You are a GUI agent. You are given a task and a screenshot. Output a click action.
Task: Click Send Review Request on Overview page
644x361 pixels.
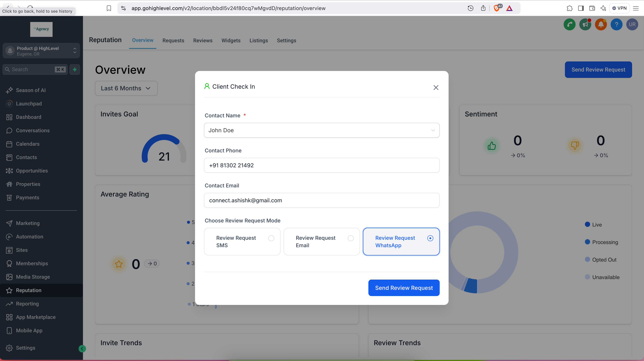click(598, 70)
